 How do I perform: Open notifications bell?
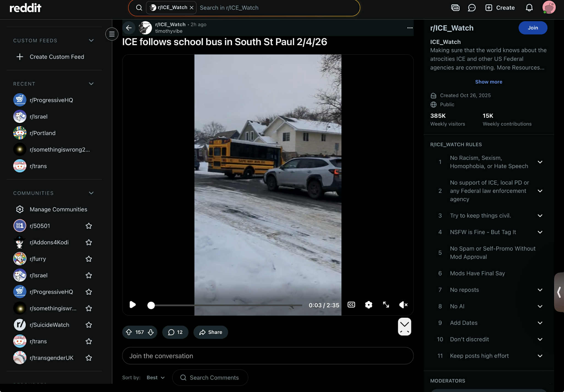click(x=529, y=8)
